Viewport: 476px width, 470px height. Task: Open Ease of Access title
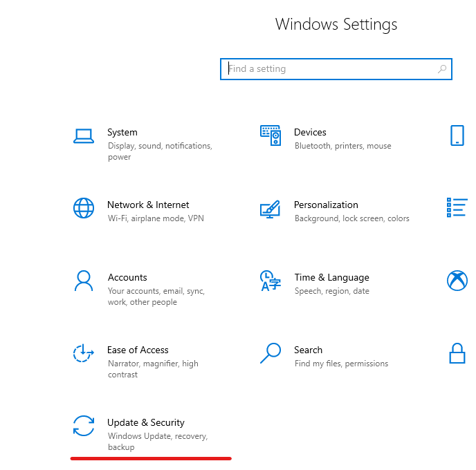click(x=138, y=350)
